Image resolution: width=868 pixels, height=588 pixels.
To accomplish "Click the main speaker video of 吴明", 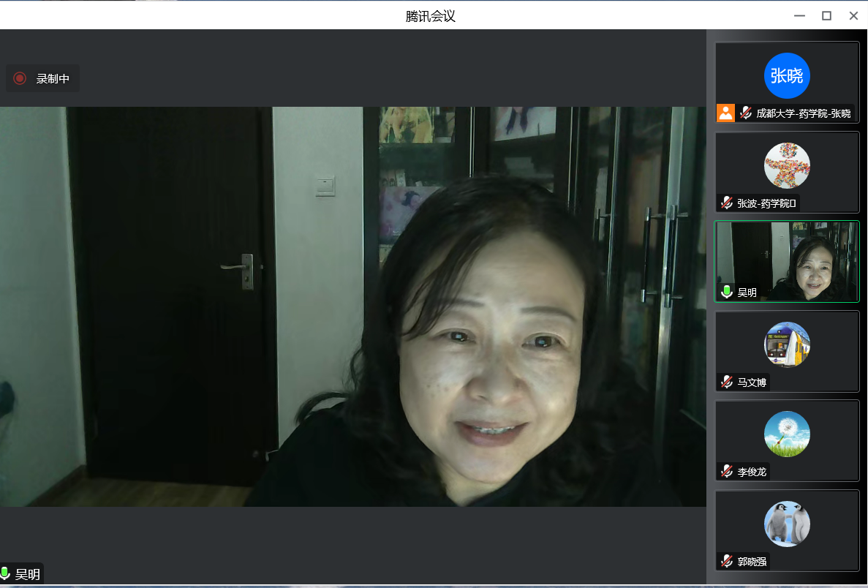I will point(352,306).
